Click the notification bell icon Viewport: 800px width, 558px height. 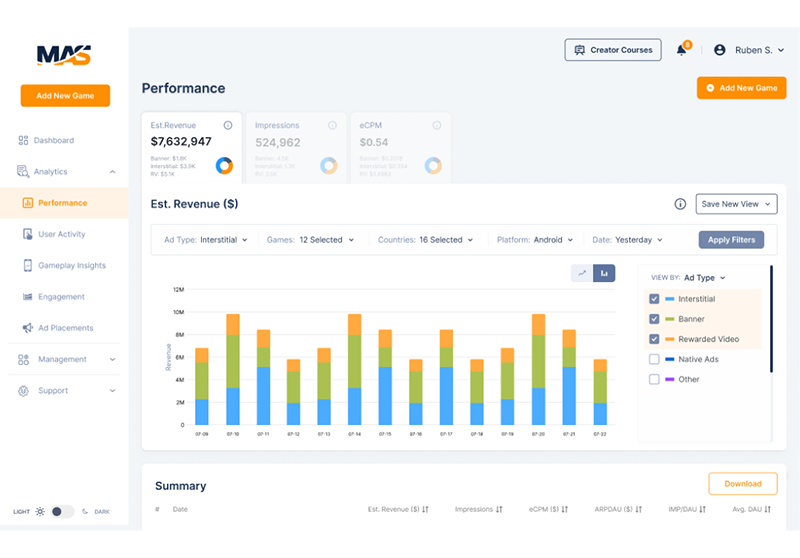tap(682, 50)
